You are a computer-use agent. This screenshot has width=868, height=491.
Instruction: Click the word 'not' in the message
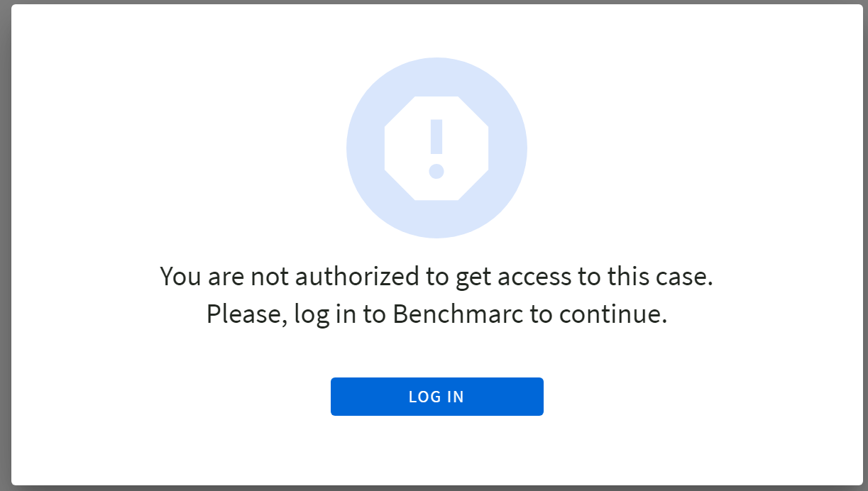tap(268, 276)
